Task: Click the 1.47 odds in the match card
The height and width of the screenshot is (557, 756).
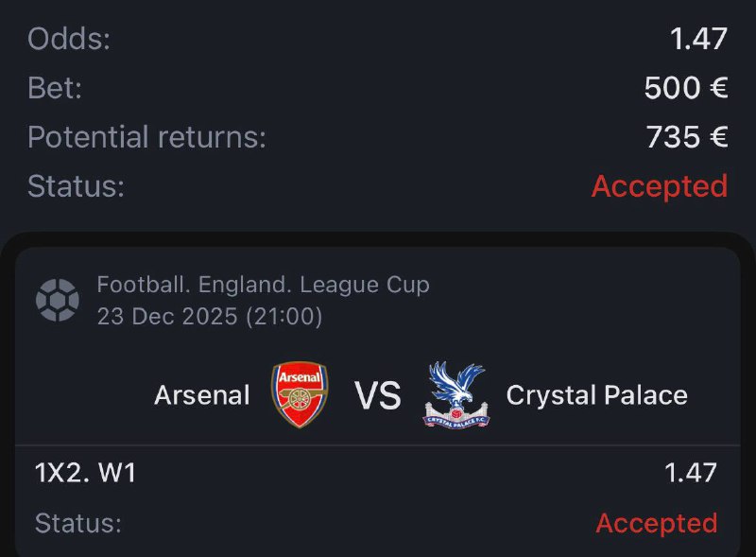Action: tap(690, 473)
